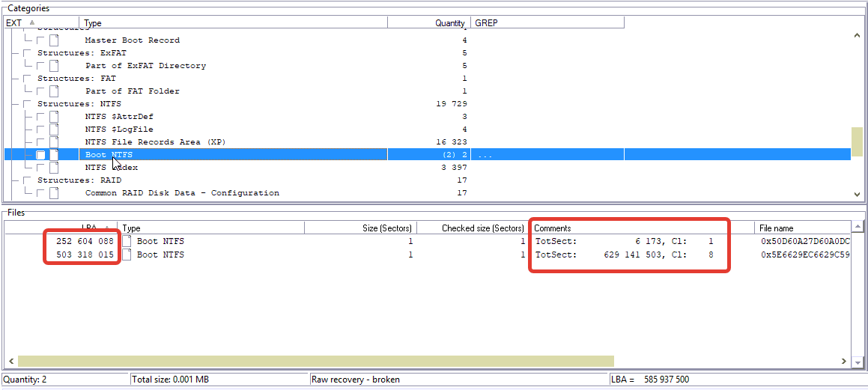868x390 pixels.
Task: Enable the Structures: NTFS group checkbox
Action: (28, 104)
